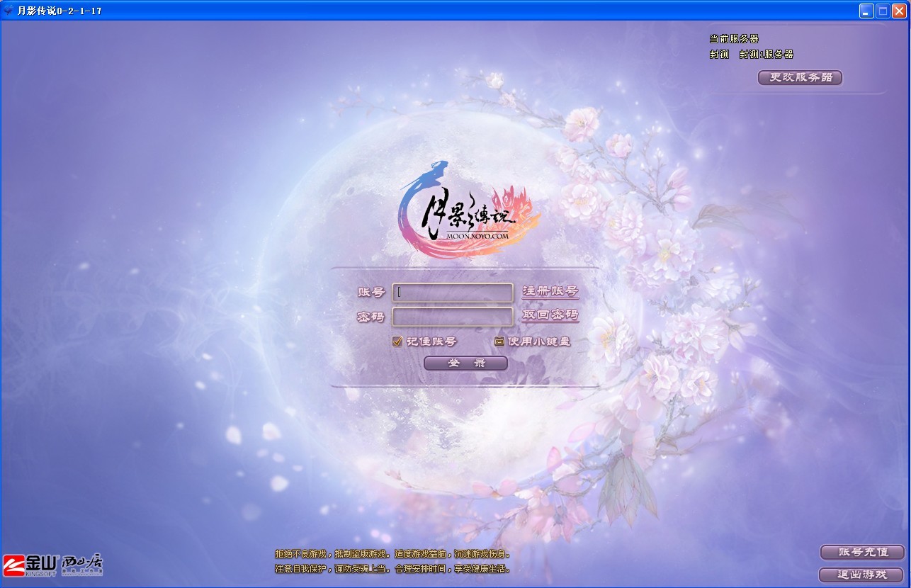911x588 pixels.
Task: Click the 封测1服务器 server name text
Action: click(766, 55)
